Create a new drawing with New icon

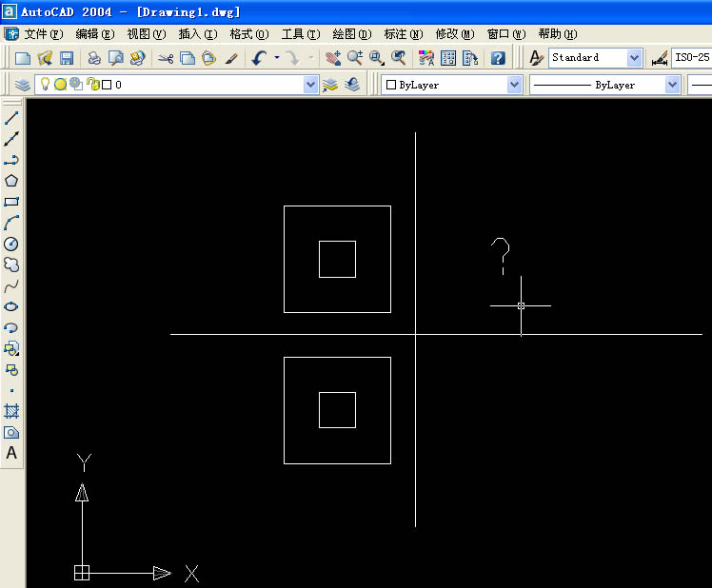tap(23, 58)
